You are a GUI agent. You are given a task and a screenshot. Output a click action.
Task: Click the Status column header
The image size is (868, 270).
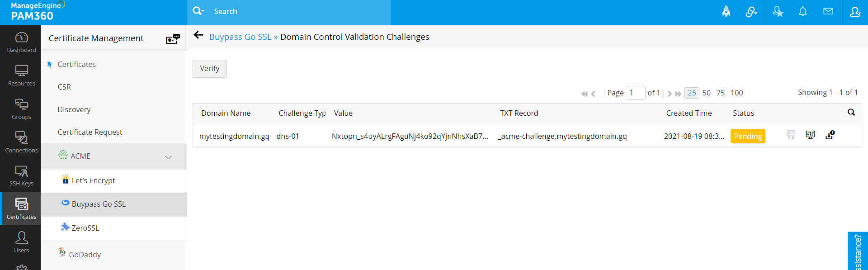(743, 114)
